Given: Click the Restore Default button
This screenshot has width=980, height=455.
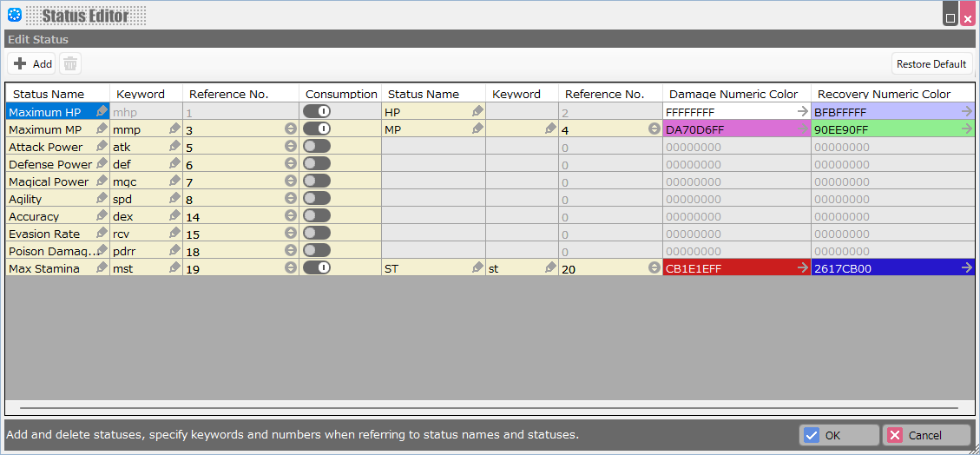Looking at the screenshot, I should click(x=931, y=64).
